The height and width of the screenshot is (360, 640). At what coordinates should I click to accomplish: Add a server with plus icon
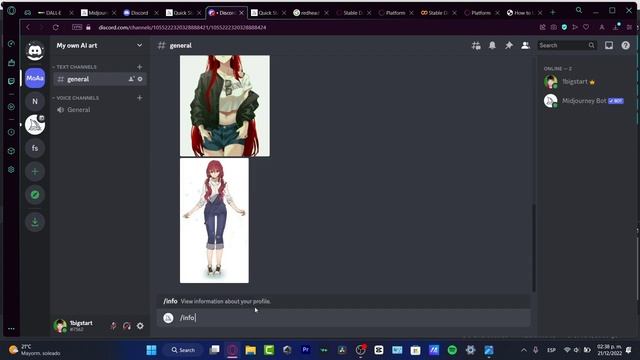(x=35, y=171)
